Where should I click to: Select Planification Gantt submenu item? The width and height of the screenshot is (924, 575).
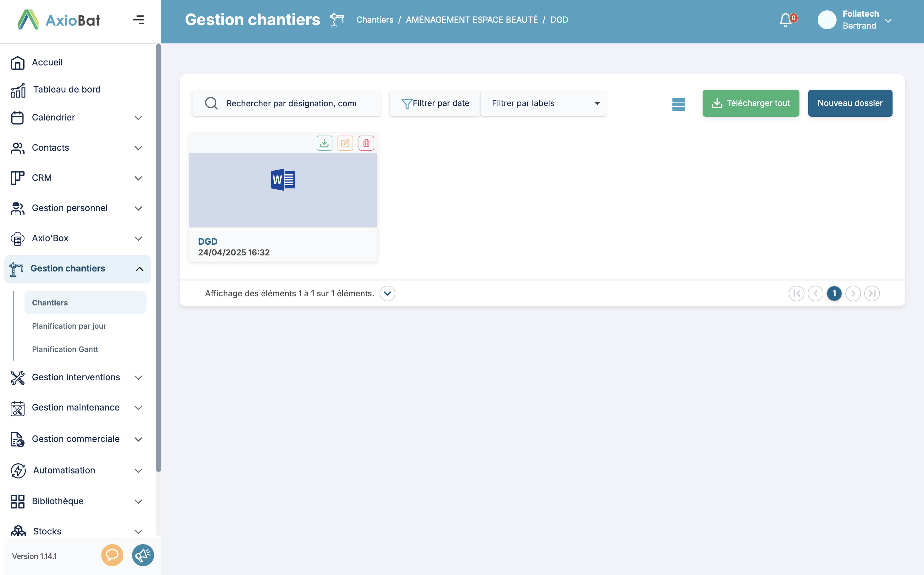(65, 349)
